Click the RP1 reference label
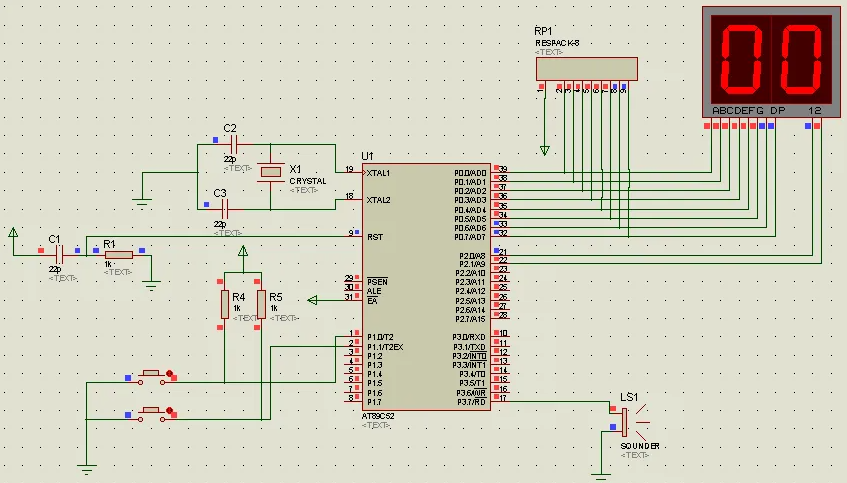Screen dimensions: 847x483 pos(543,31)
